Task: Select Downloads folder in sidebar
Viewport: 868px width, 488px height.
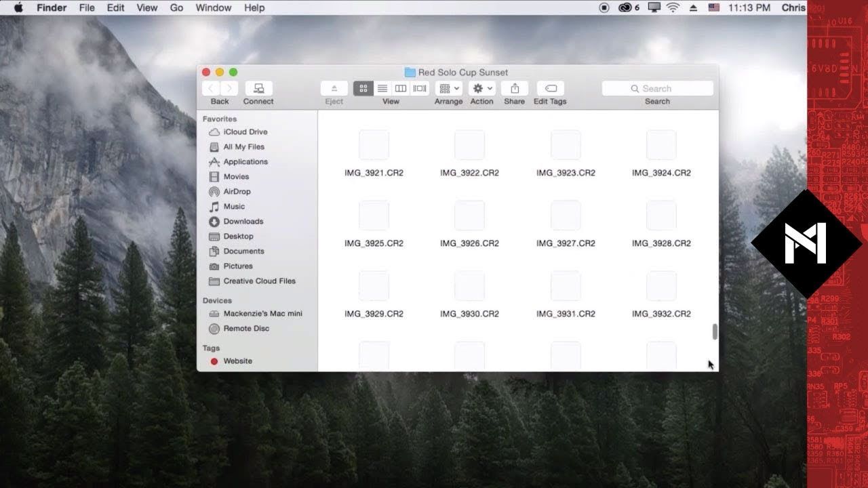Action: [243, 222]
